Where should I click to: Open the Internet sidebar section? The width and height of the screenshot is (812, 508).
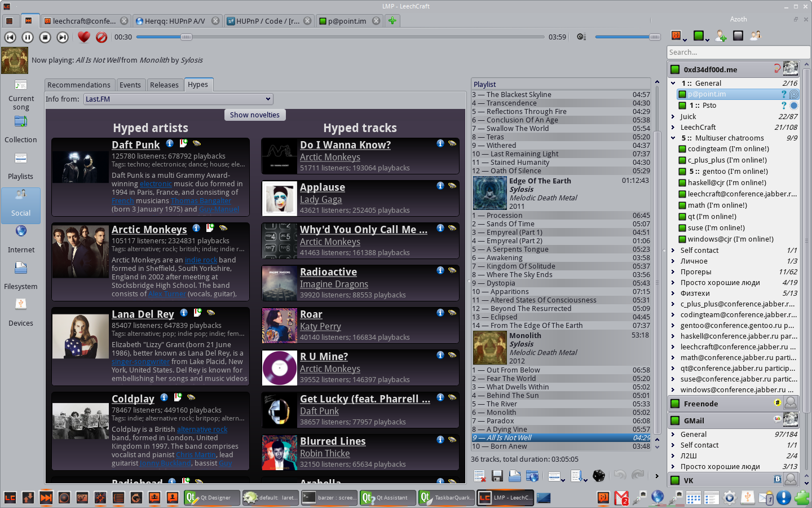click(21, 239)
